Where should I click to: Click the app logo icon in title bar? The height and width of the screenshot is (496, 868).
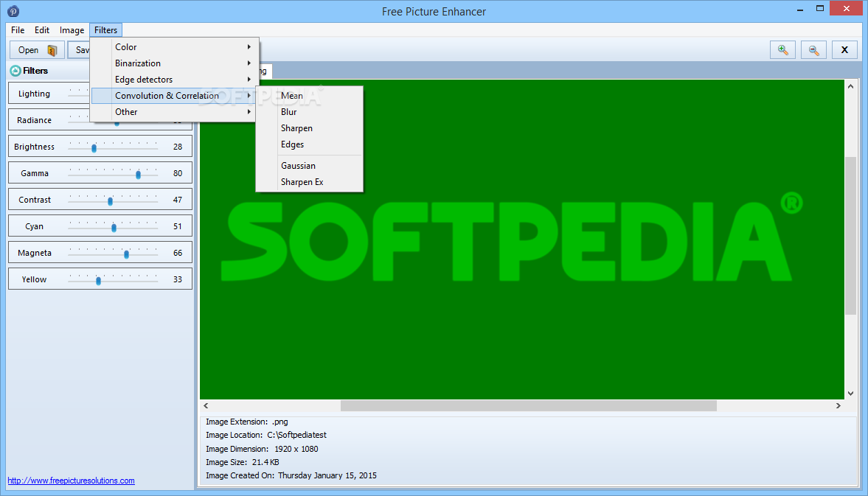pyautogui.click(x=13, y=11)
